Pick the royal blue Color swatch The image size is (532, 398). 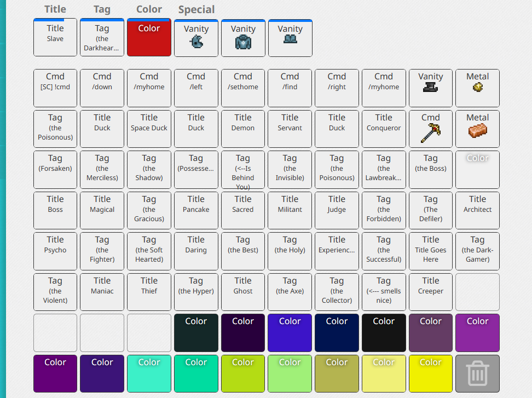click(x=290, y=333)
